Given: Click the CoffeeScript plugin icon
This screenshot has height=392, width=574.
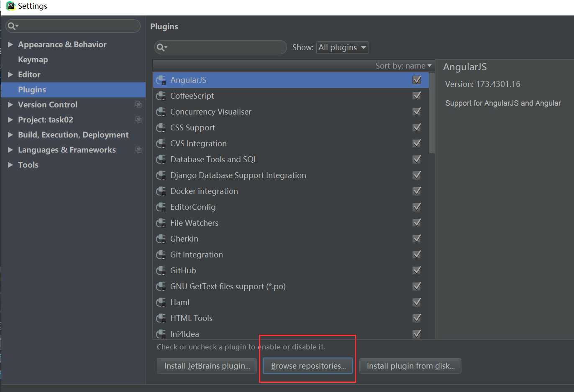Looking at the screenshot, I should [x=161, y=96].
